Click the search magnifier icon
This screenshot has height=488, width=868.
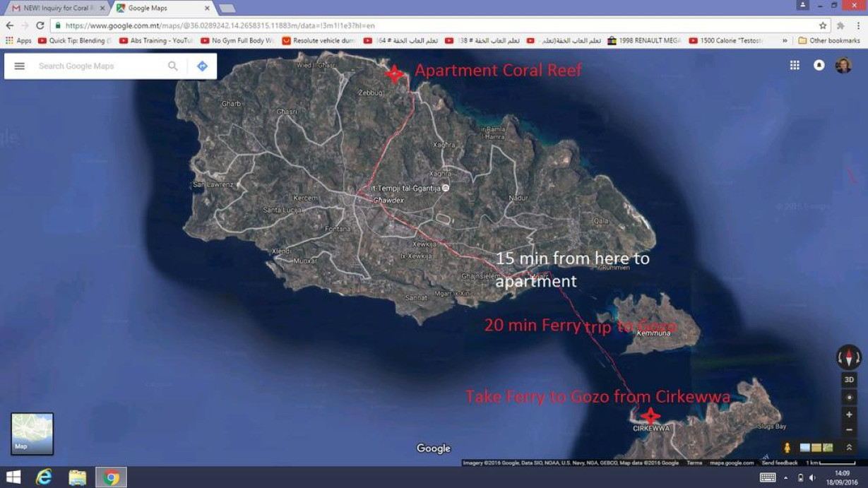coord(173,66)
